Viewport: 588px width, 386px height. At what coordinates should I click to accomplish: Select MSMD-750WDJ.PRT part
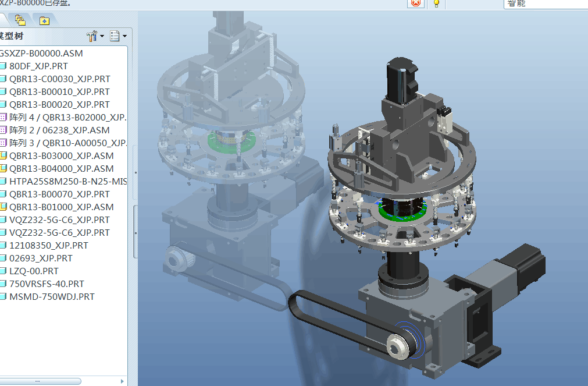pos(52,296)
